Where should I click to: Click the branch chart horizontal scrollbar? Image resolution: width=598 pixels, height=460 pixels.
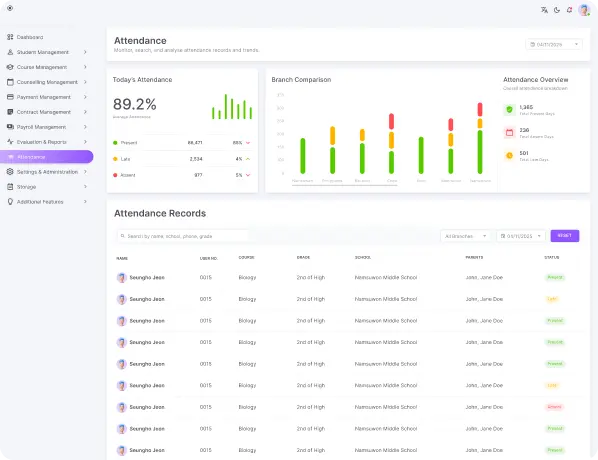point(344,185)
